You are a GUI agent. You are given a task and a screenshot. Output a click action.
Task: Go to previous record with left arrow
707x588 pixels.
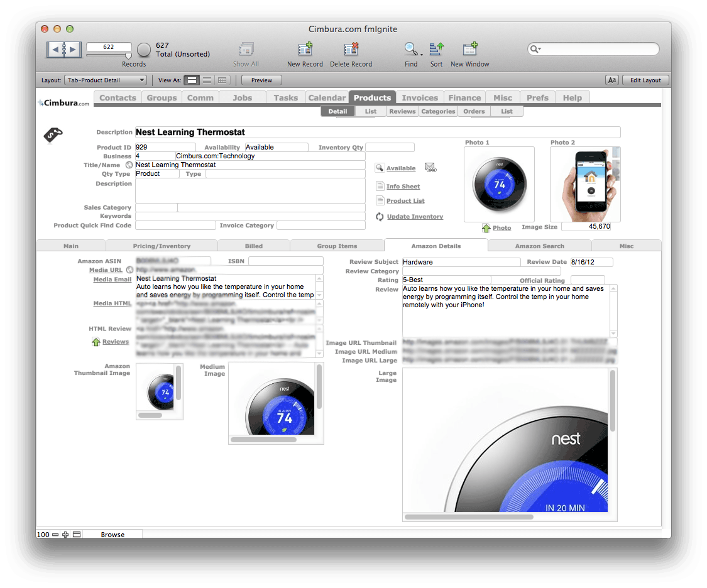55,49
